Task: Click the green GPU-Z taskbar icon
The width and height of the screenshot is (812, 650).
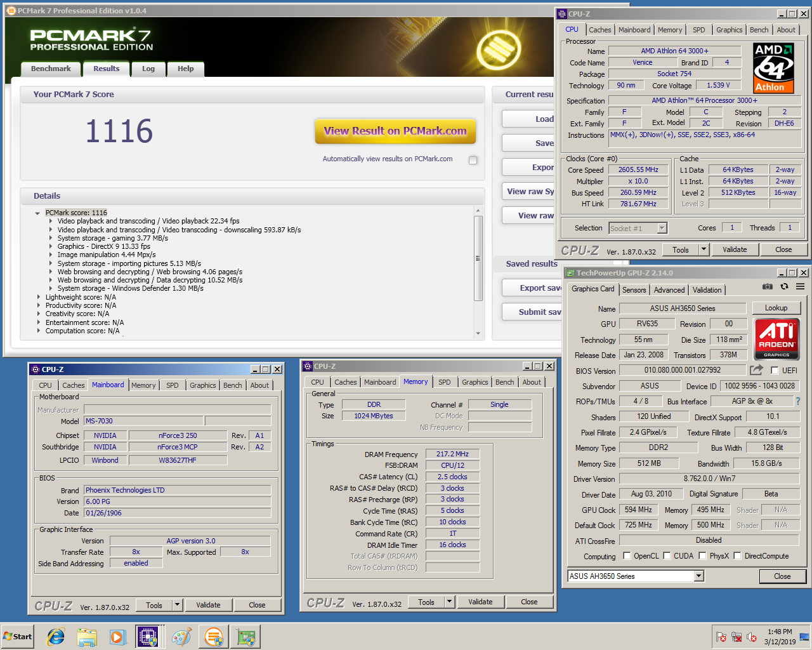Action: pos(246,637)
